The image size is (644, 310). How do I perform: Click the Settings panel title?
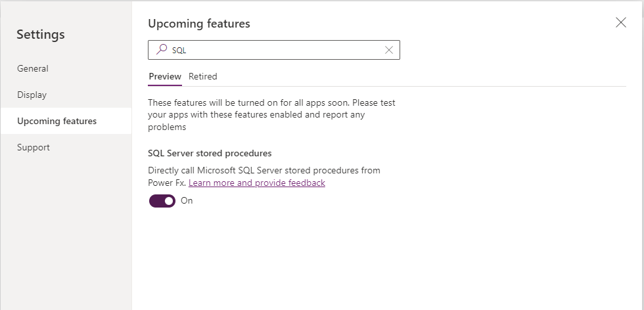(41, 34)
